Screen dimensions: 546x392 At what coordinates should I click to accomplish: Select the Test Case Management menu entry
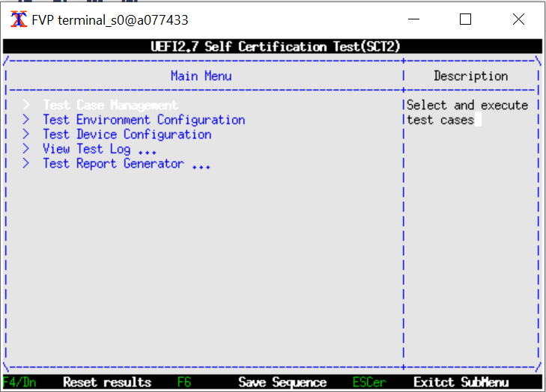point(110,105)
